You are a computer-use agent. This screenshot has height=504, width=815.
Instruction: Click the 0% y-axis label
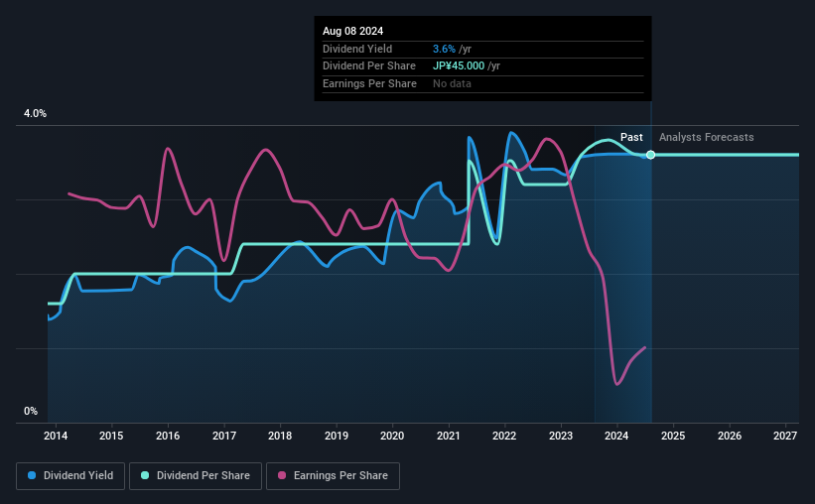[31, 411]
